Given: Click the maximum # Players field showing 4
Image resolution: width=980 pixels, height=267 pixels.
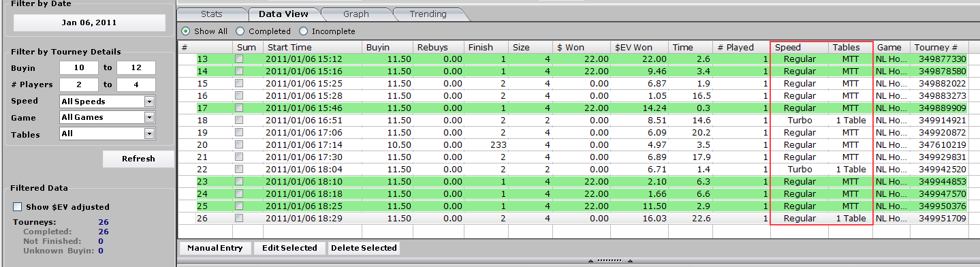Looking at the screenshot, I should pos(136,84).
